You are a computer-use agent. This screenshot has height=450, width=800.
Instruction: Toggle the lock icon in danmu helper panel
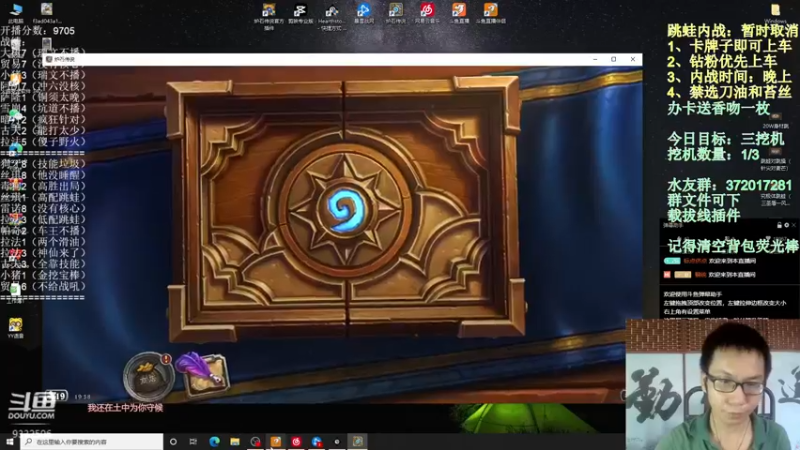tap(779, 225)
